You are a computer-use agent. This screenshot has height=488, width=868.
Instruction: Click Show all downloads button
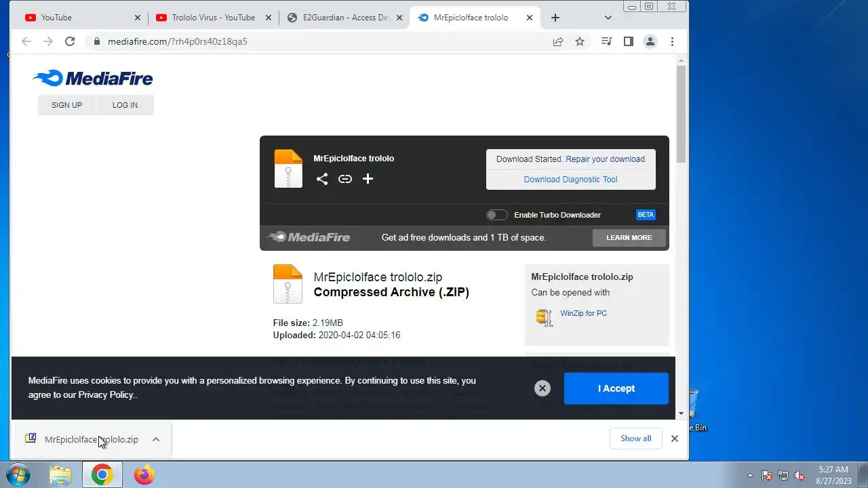[x=636, y=439]
